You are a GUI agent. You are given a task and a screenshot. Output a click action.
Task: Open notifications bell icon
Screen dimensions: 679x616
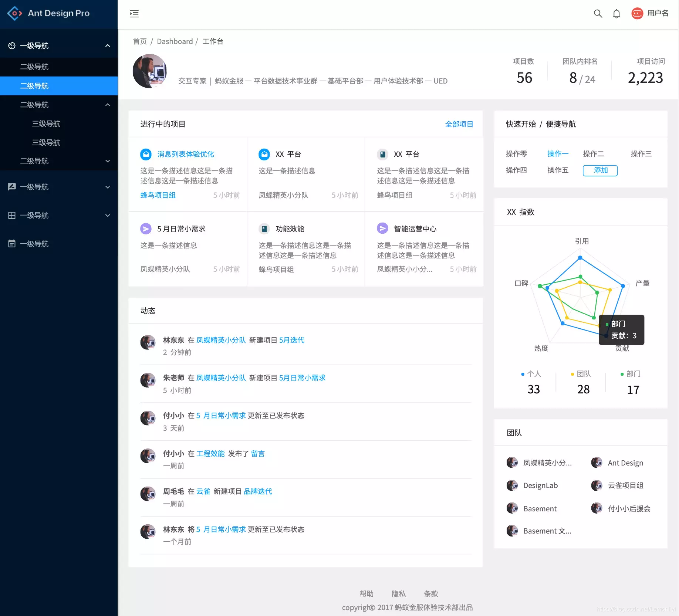coord(616,14)
